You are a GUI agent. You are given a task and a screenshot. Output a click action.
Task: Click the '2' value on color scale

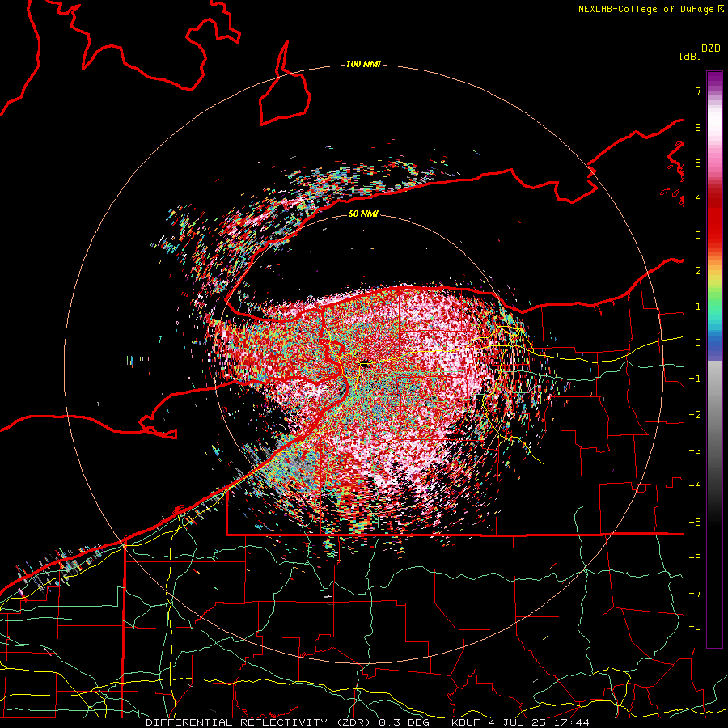click(698, 271)
